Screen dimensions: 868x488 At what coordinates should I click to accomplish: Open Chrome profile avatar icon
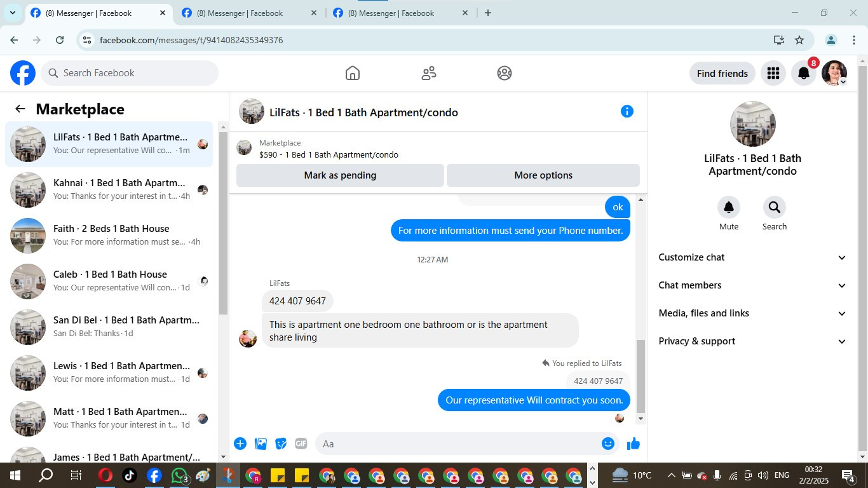tap(831, 40)
